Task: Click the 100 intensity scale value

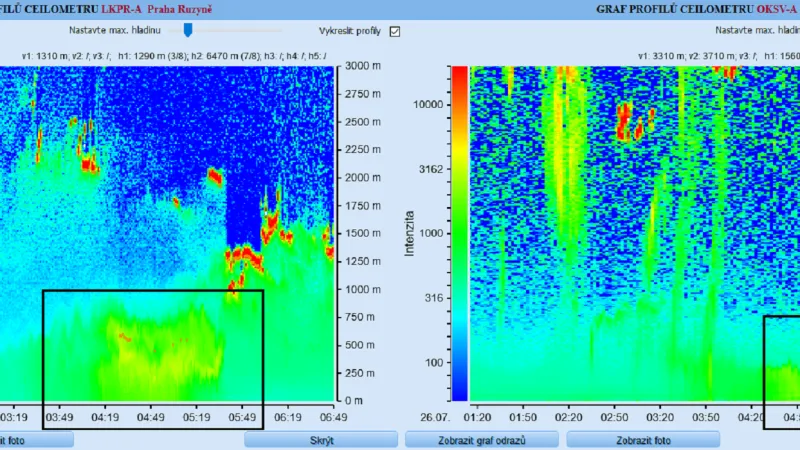Action: click(x=434, y=363)
